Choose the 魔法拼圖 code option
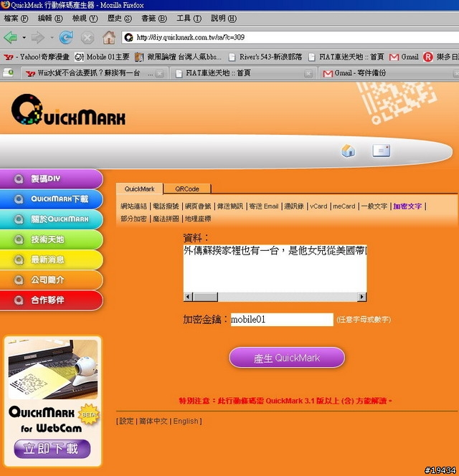Screen dimensions: 459x476 click(166, 219)
